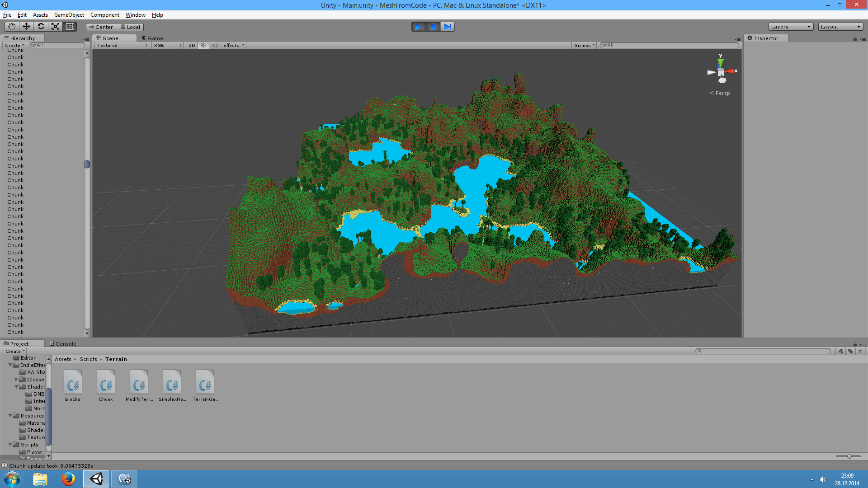The width and height of the screenshot is (868, 488).
Task: Open Firefox from the taskbar
Action: (68, 479)
